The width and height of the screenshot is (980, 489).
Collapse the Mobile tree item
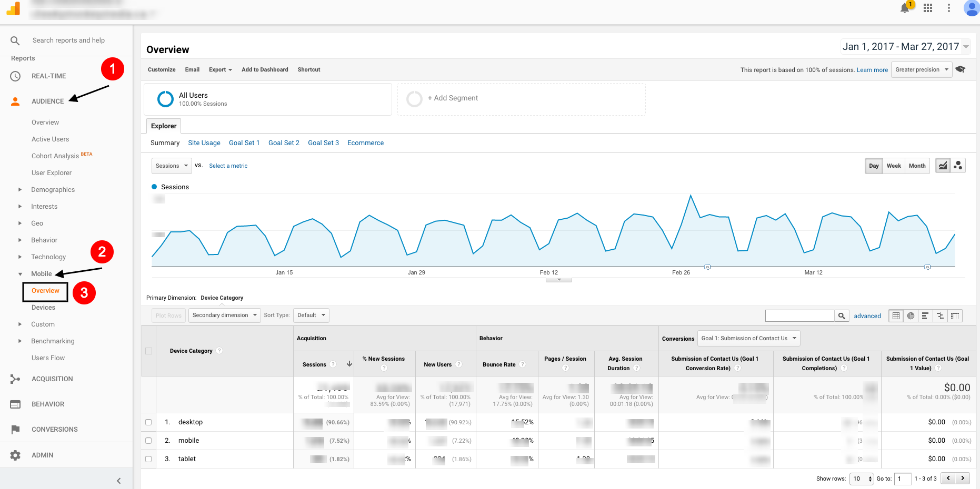(x=20, y=274)
